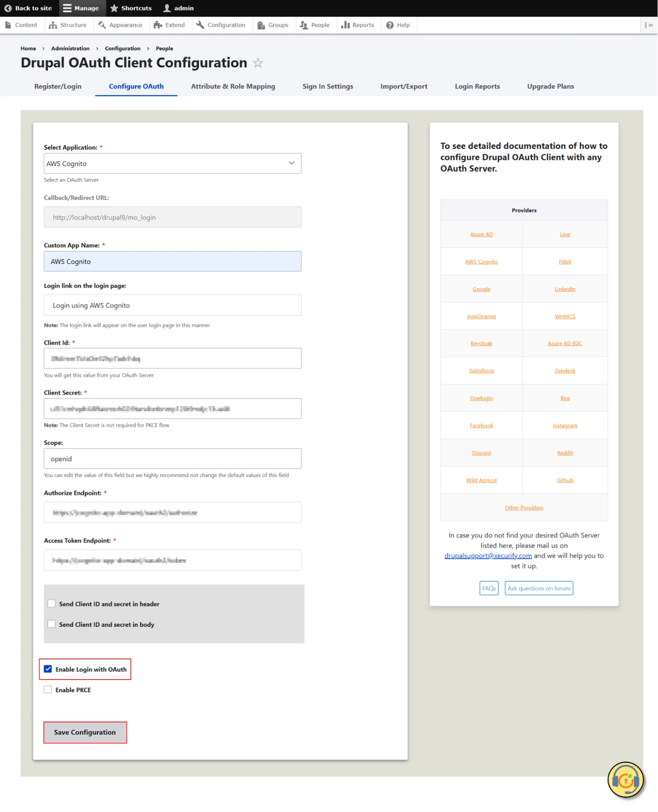Click the Back to site arrow icon
This screenshot has width=658, height=812.
click(x=8, y=8)
